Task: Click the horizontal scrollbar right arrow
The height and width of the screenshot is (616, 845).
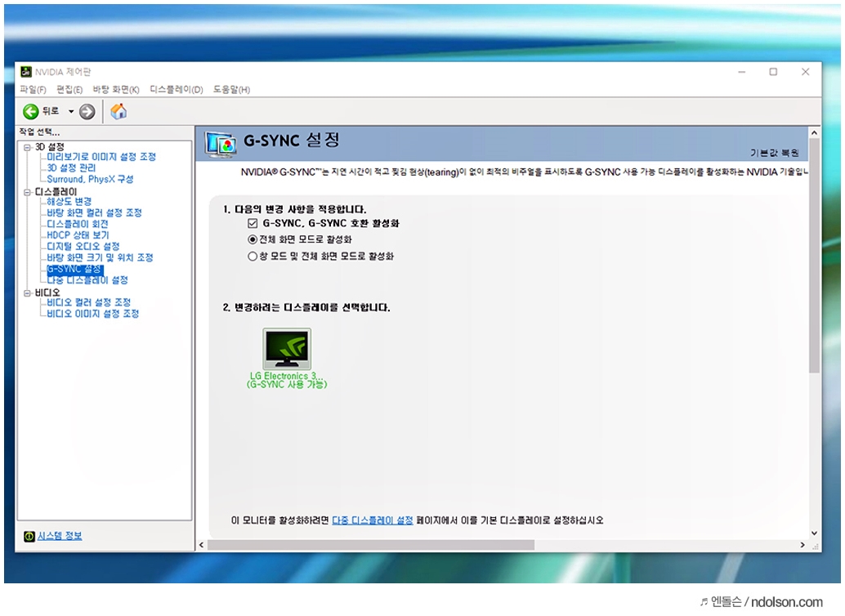Action: [803, 546]
